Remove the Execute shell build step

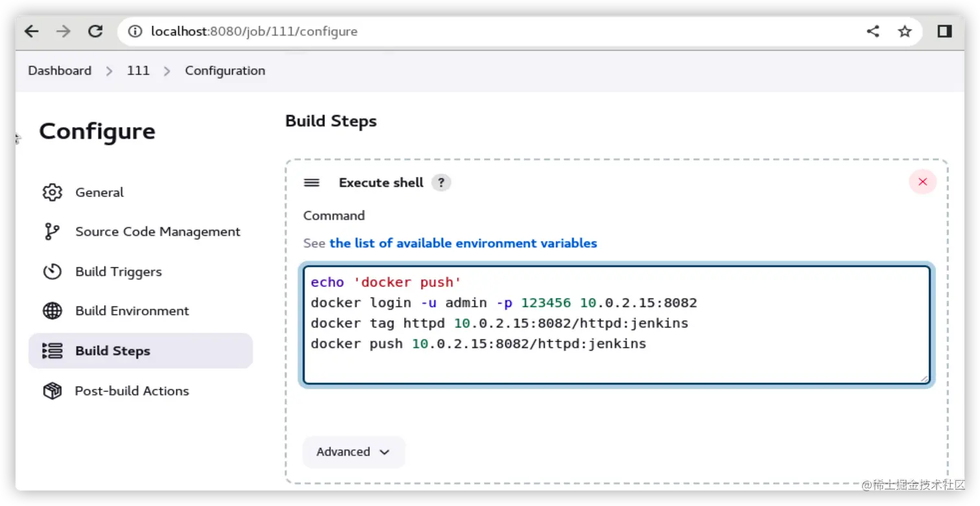click(922, 182)
